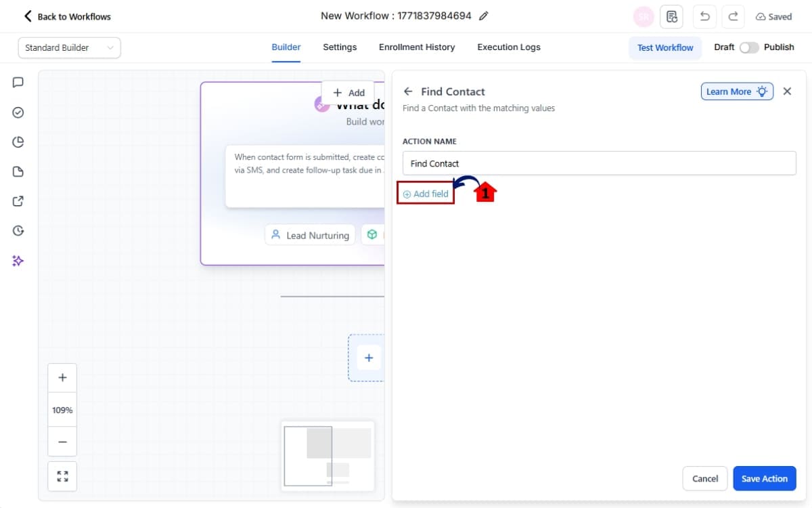Zoom out the canvas with minus button
Image resolution: width=812 pixels, height=508 pixels.
(62, 442)
